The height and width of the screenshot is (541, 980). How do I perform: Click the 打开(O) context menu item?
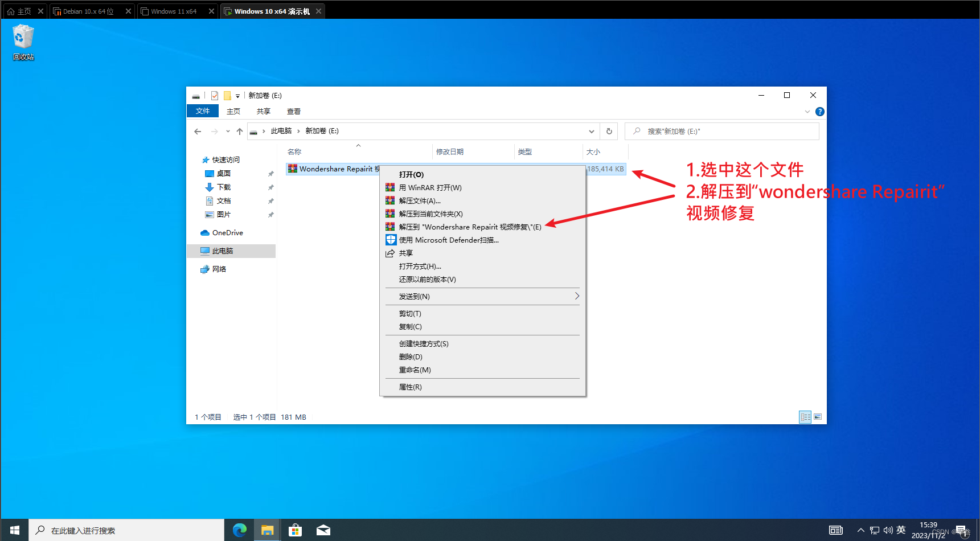tap(482, 174)
